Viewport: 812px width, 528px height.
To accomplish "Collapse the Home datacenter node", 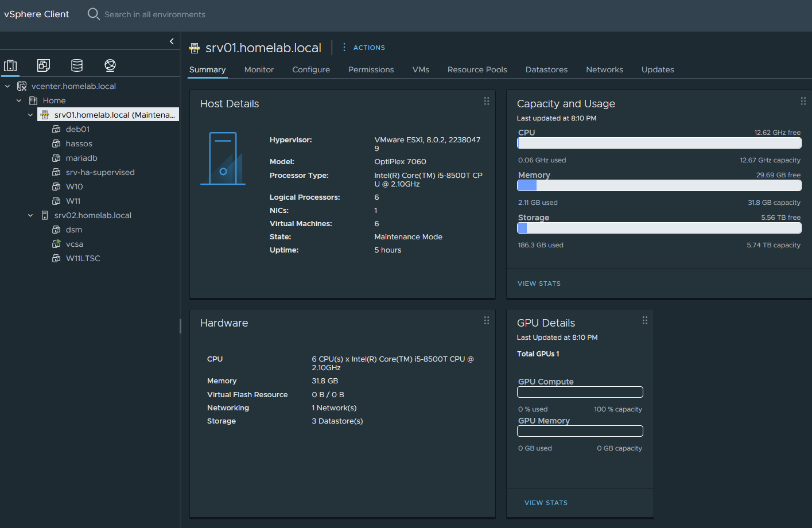I will [19, 100].
